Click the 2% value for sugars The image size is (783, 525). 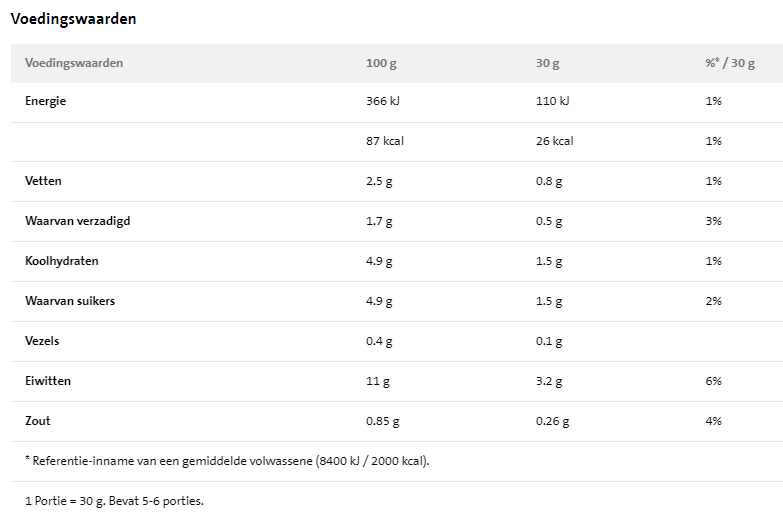pyautogui.click(x=713, y=301)
